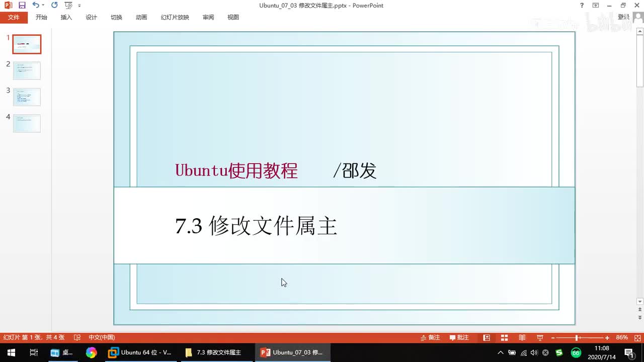
Task: Toggle the 批注 comments pane
Action: pos(459,337)
